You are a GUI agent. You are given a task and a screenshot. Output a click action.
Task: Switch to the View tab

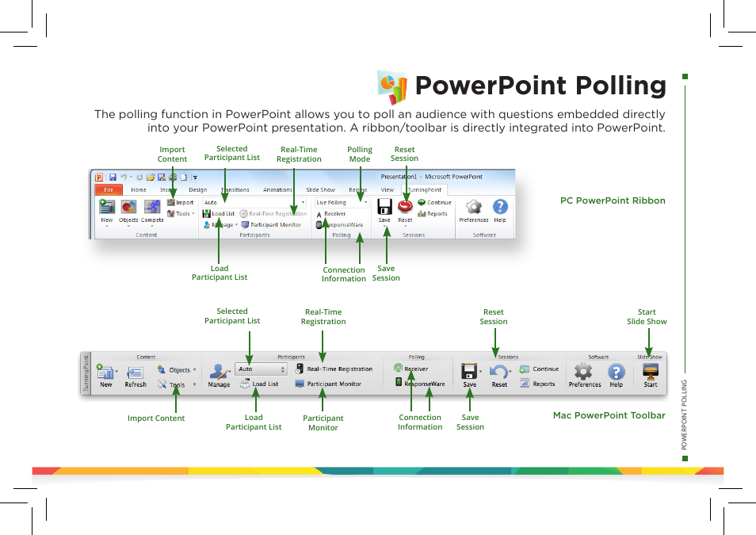coord(388,189)
